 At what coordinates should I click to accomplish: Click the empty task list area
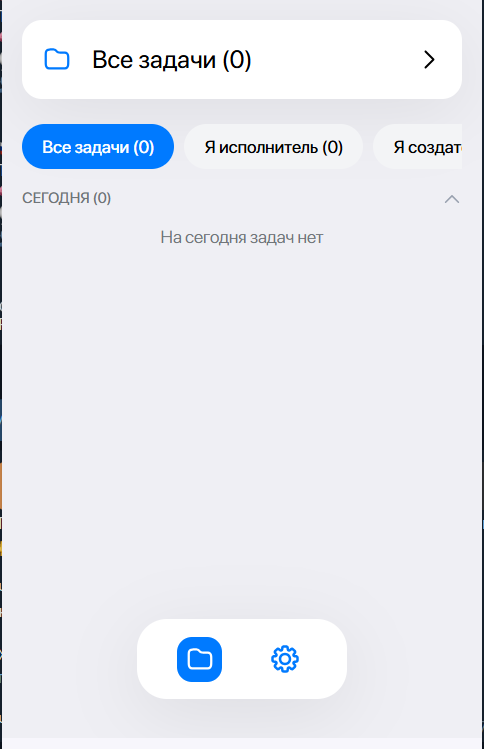[242, 420]
